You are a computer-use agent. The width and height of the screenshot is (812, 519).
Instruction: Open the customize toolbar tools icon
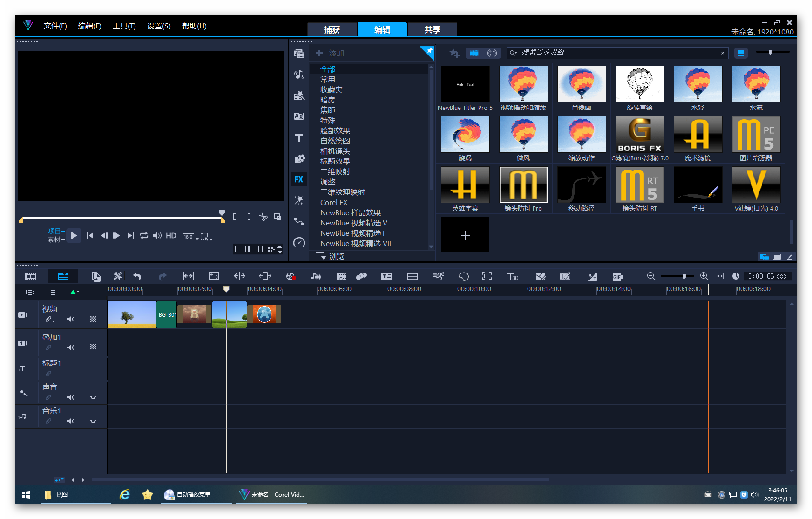[118, 276]
